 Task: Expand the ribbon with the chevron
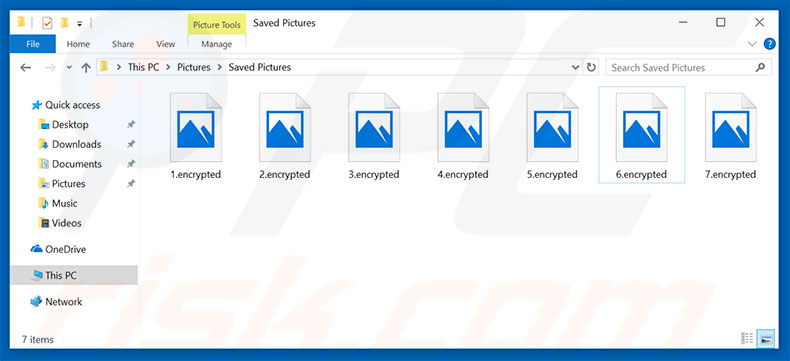tap(752, 44)
